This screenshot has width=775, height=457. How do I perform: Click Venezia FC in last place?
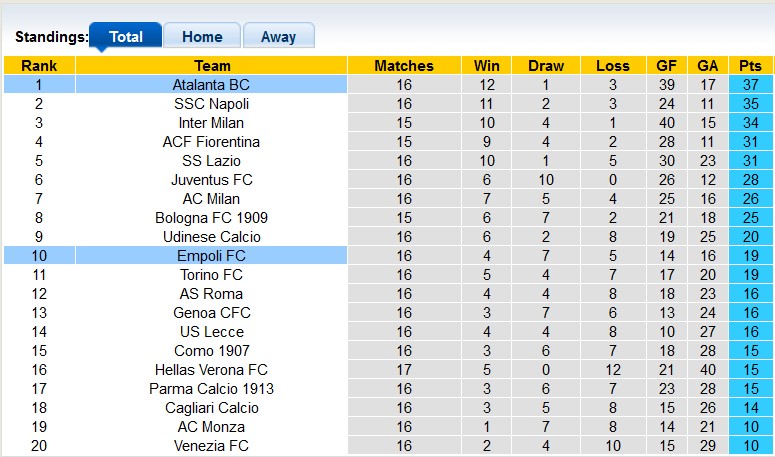coord(211,446)
